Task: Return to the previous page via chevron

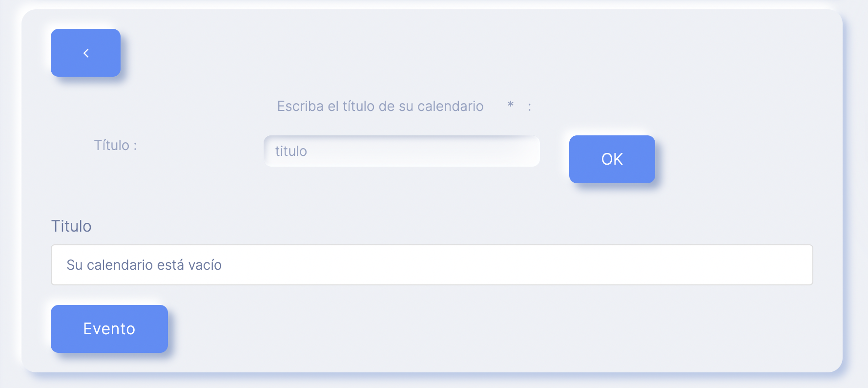Action: coord(85,53)
